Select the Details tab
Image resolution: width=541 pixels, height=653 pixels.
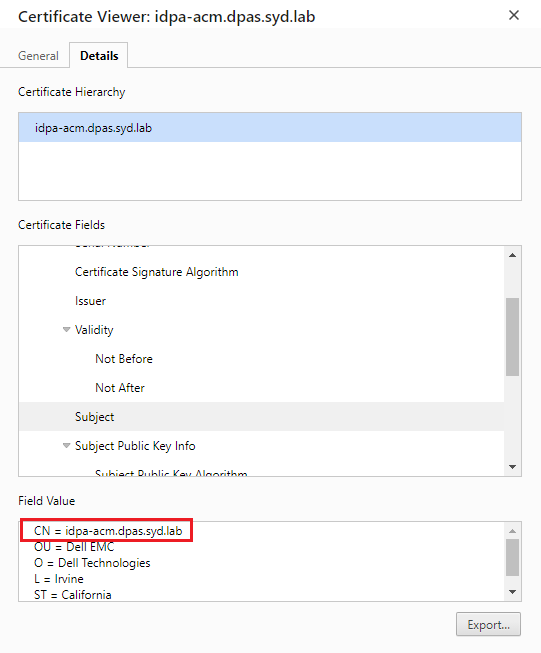click(x=99, y=56)
